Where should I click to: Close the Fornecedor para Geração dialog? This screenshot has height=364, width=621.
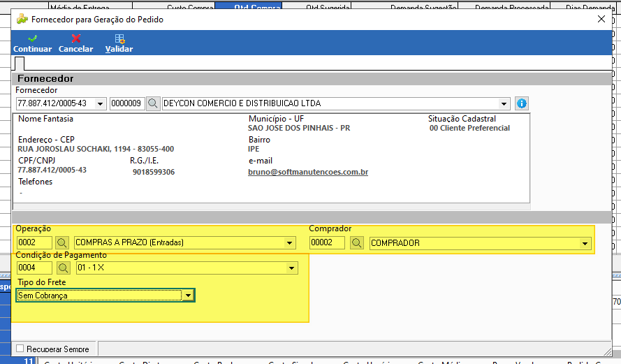tap(601, 19)
